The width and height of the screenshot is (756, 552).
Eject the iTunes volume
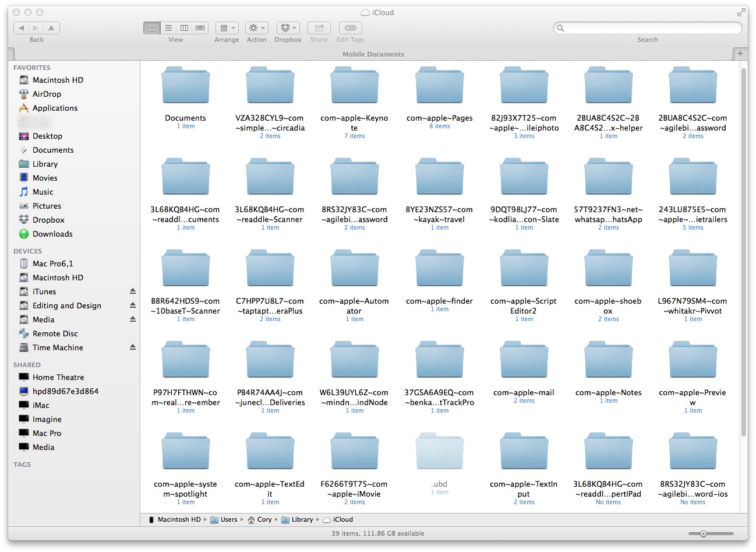(x=133, y=291)
